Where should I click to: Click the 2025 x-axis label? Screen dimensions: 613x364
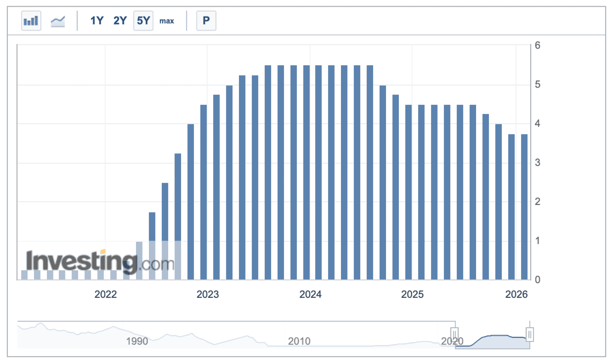[x=412, y=295]
